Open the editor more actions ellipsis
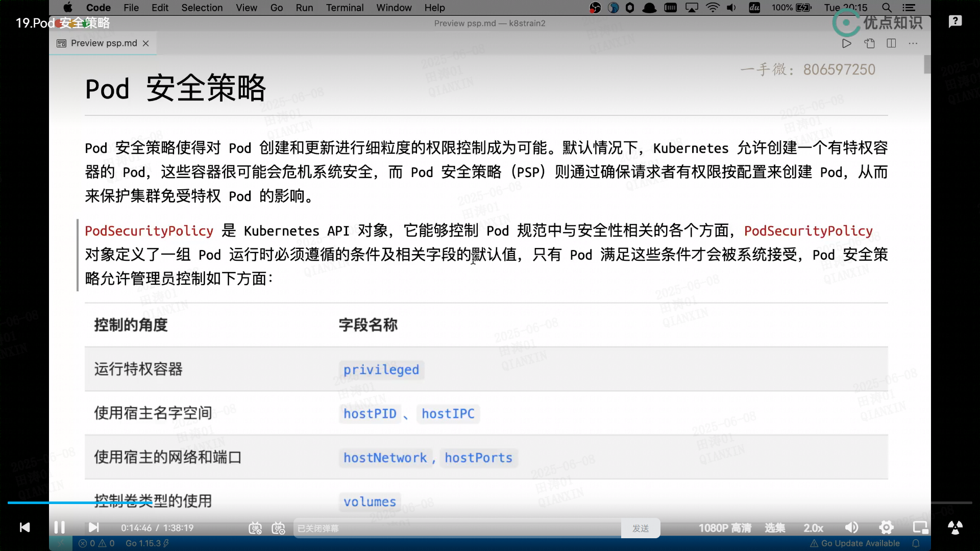 point(913,43)
